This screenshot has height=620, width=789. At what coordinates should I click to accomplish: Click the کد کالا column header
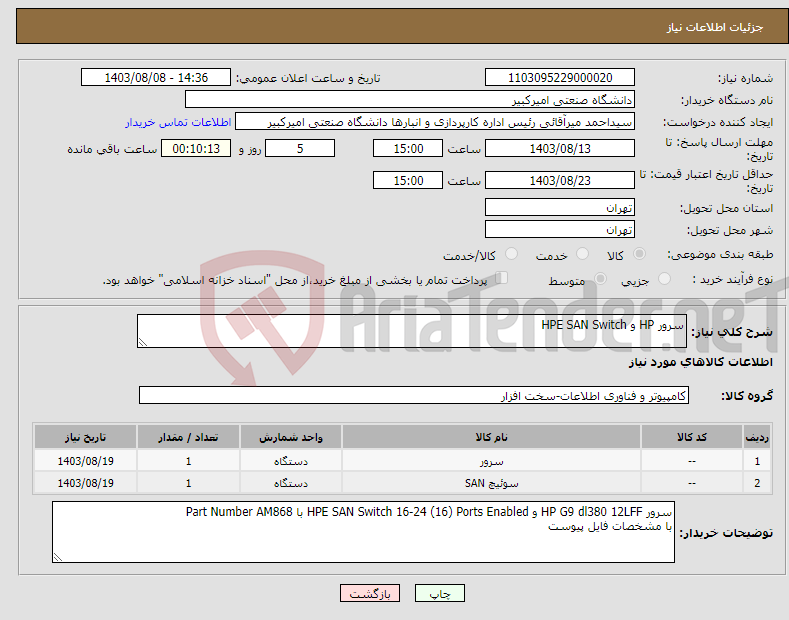[x=692, y=437]
